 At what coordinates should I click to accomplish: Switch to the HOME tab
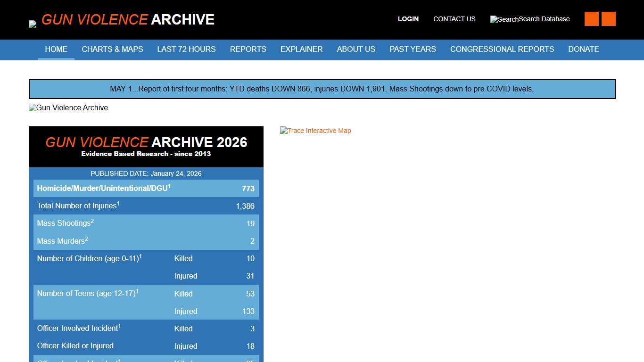(x=56, y=49)
